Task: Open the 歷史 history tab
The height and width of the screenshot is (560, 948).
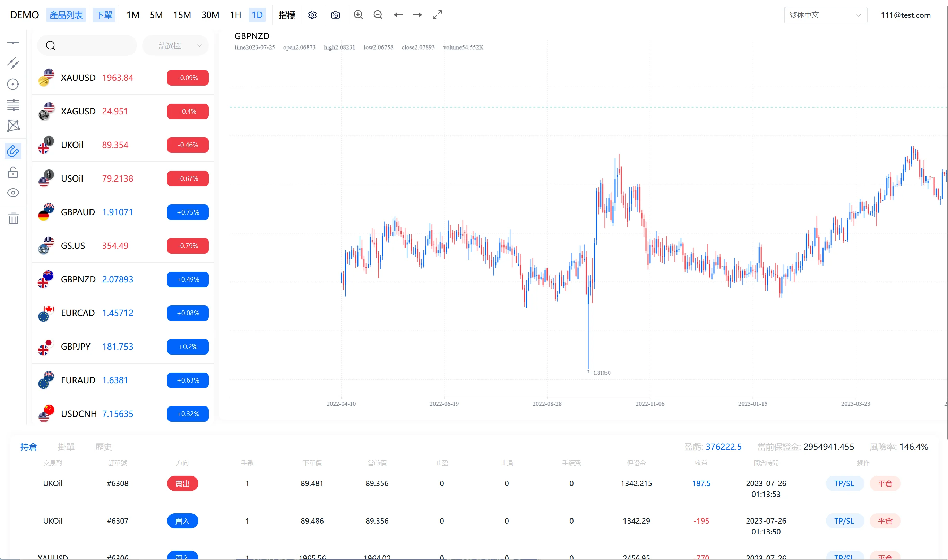Action: (x=103, y=447)
